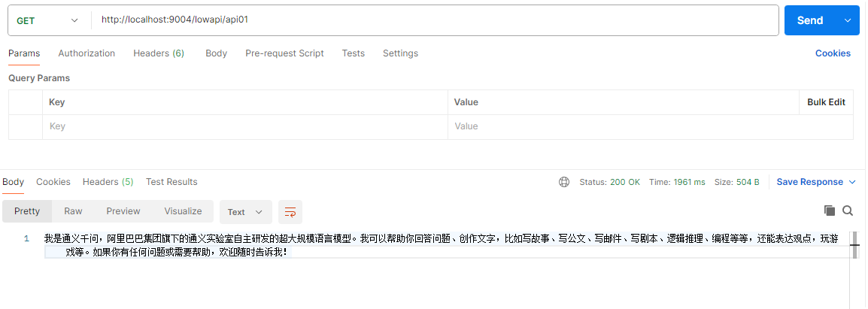Viewport: 868px width, 309px height.
Task: Open the Cookies link at top right
Action: pyautogui.click(x=833, y=53)
